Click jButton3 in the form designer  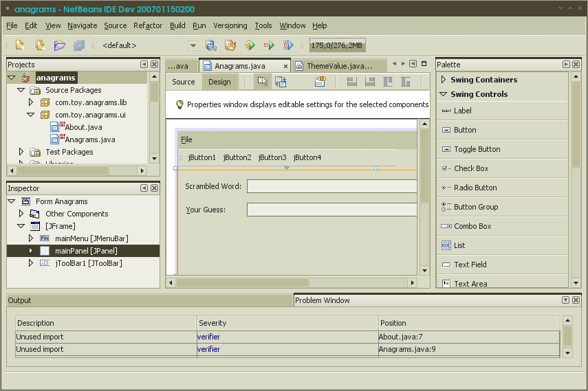(272, 157)
